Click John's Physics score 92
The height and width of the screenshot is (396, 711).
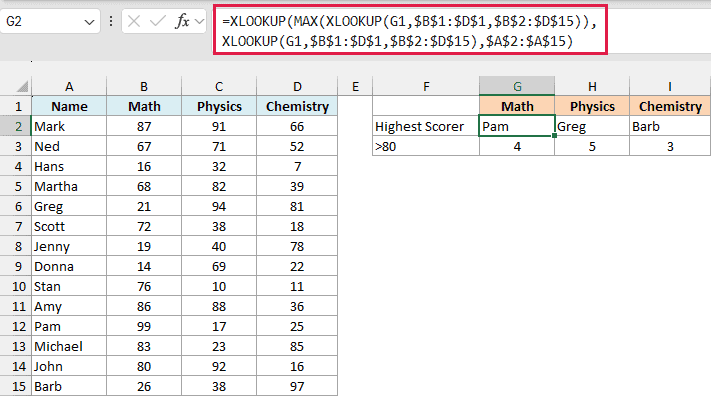[x=219, y=366]
